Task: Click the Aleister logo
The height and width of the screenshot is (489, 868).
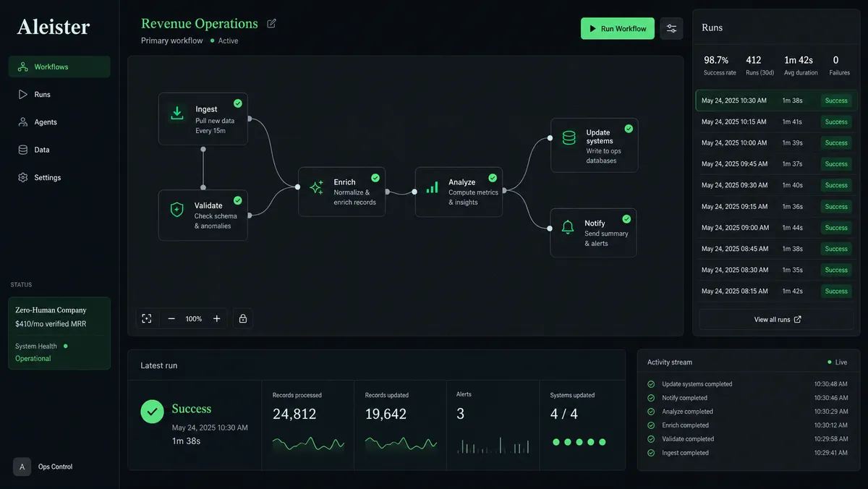Action: 54,27
